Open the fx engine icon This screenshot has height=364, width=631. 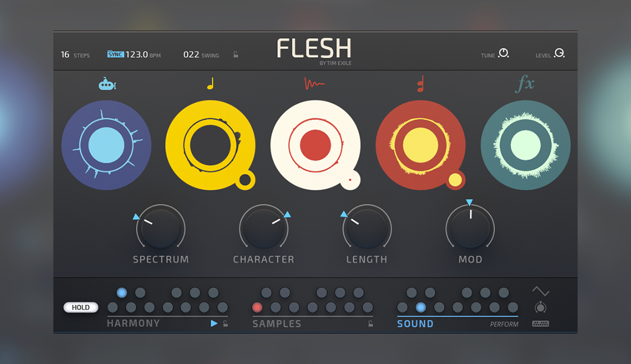pos(525,84)
